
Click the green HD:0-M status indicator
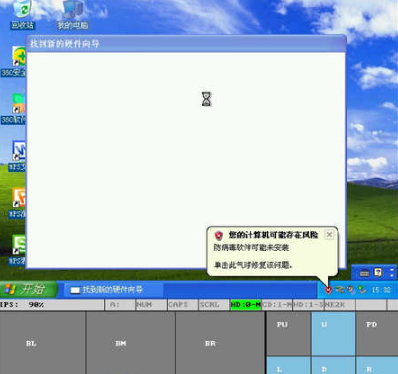coord(245,305)
